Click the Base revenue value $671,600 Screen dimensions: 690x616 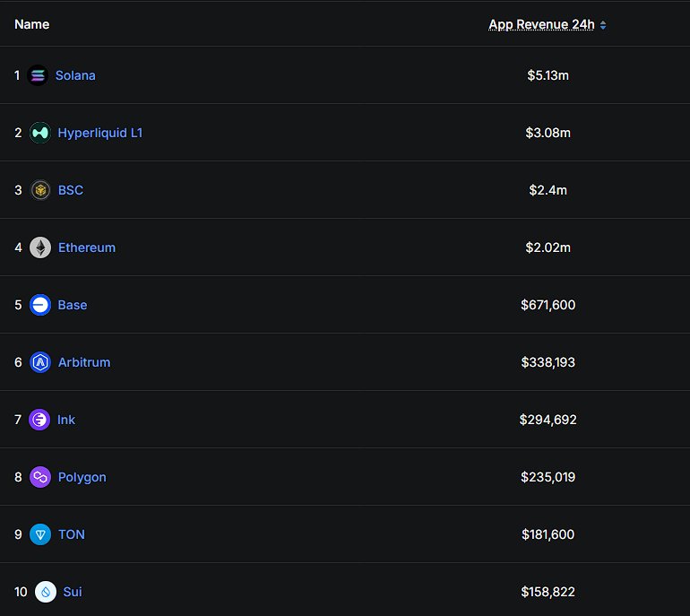pos(548,305)
